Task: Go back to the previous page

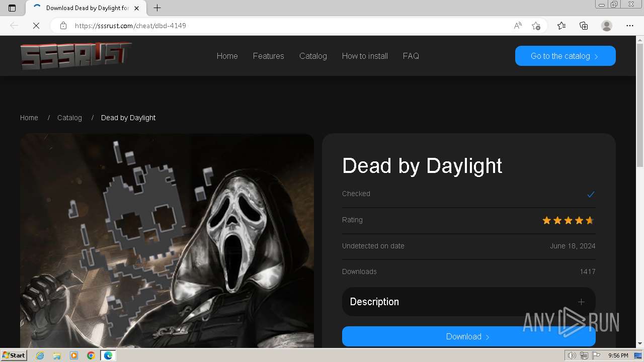Action: 14,26
